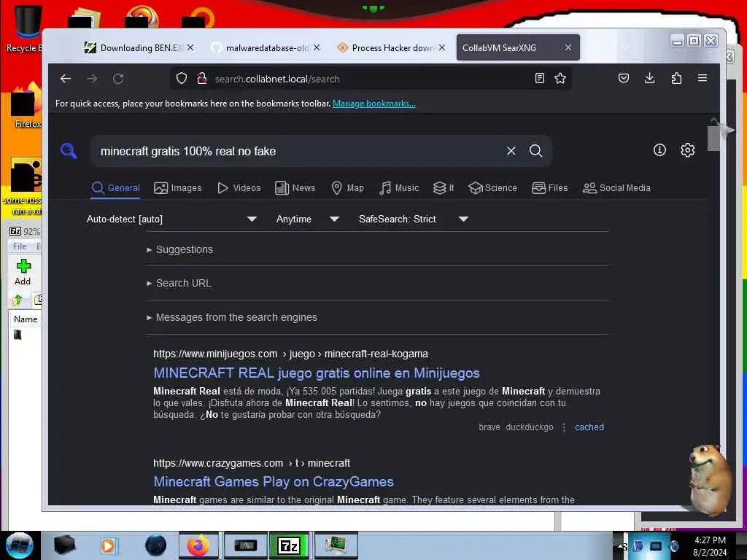Image resolution: width=747 pixels, height=560 pixels.
Task: Open the File menu in 7-Zip window
Action: click(20, 246)
